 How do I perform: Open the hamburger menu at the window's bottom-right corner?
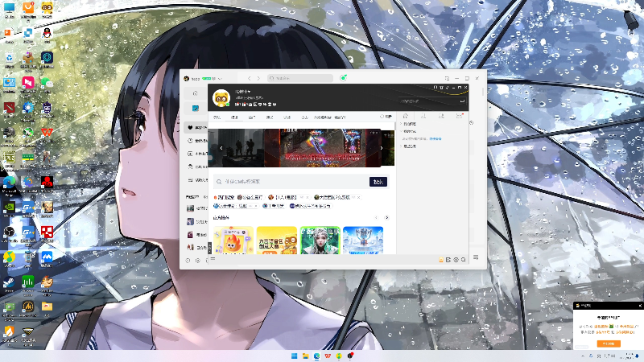point(476,257)
